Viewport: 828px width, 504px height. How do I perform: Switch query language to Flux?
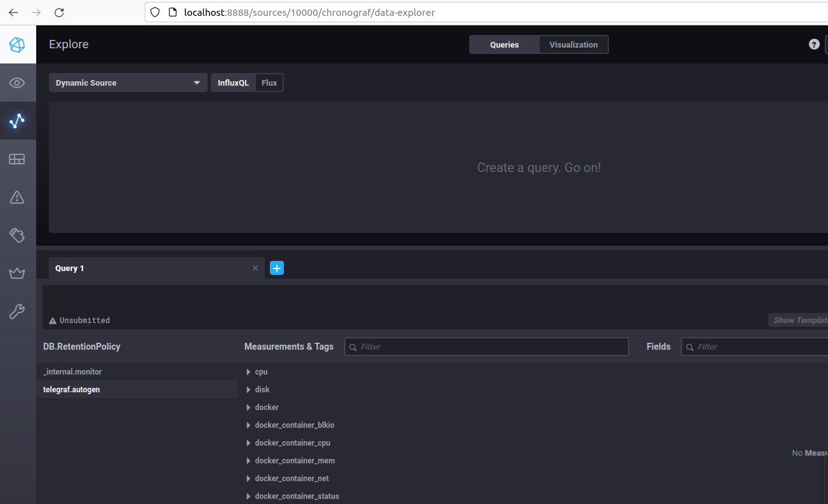coord(269,83)
